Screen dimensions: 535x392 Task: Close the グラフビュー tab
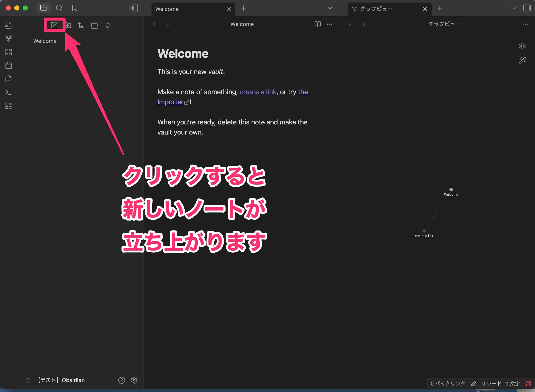tap(425, 9)
